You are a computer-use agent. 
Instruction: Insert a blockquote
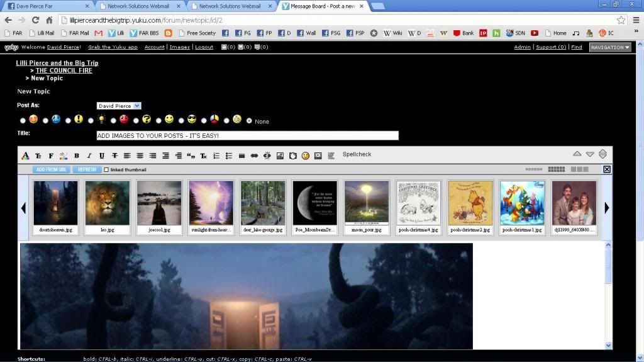click(191, 156)
